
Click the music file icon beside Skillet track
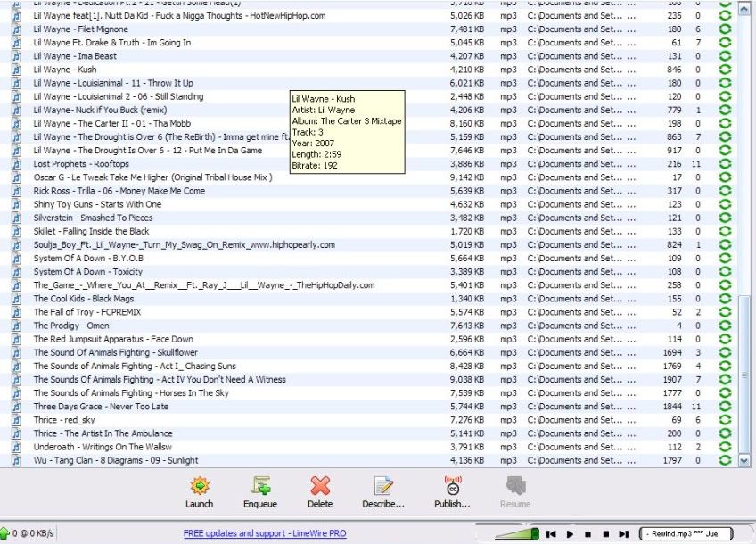[x=16, y=232]
